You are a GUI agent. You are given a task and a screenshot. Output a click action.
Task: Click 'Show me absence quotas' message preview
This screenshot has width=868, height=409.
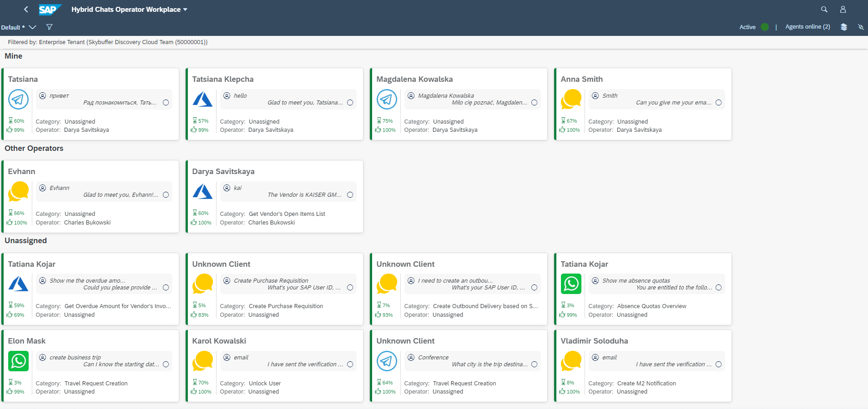636,281
